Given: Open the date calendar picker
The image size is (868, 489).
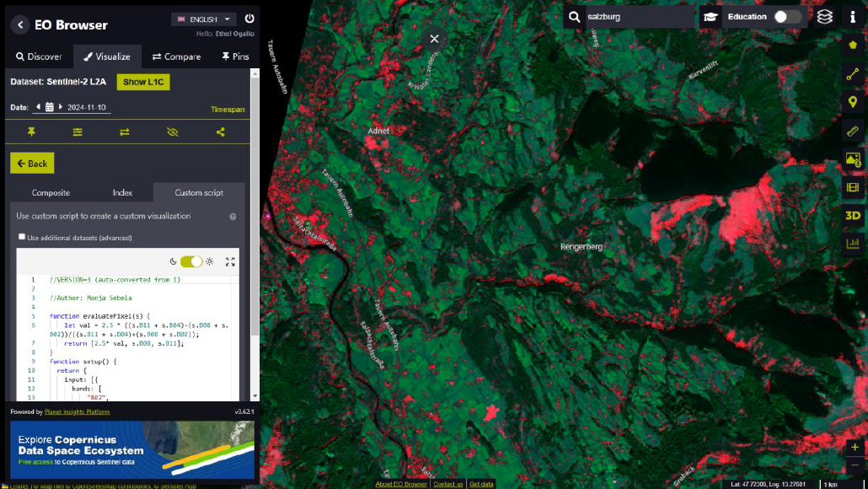Looking at the screenshot, I should 50,107.
